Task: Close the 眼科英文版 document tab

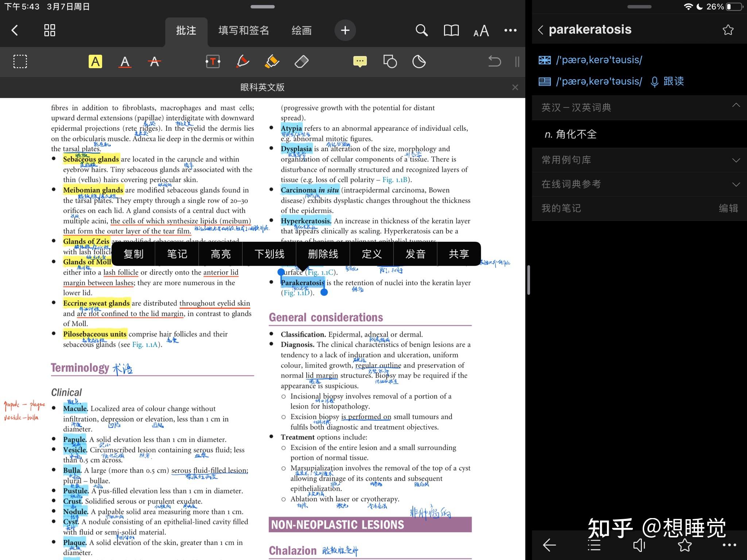Action: pyautogui.click(x=515, y=87)
